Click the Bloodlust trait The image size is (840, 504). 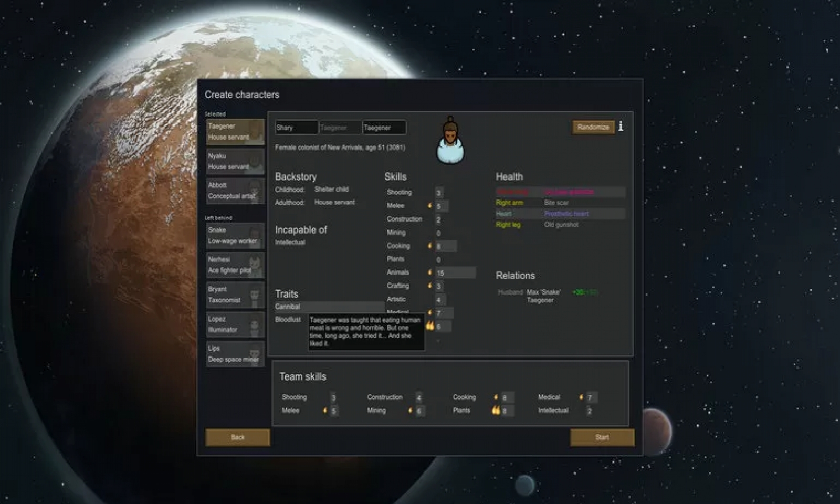pos(288,319)
